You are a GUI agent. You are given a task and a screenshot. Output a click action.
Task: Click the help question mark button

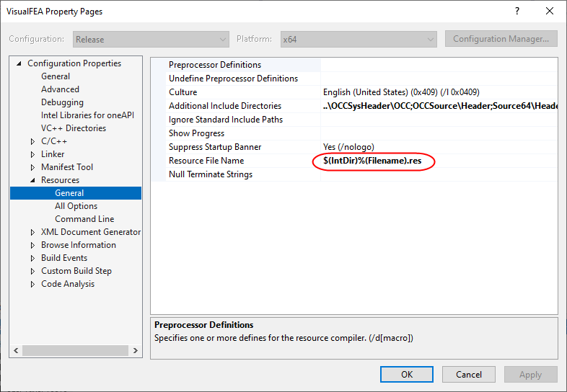[517, 12]
